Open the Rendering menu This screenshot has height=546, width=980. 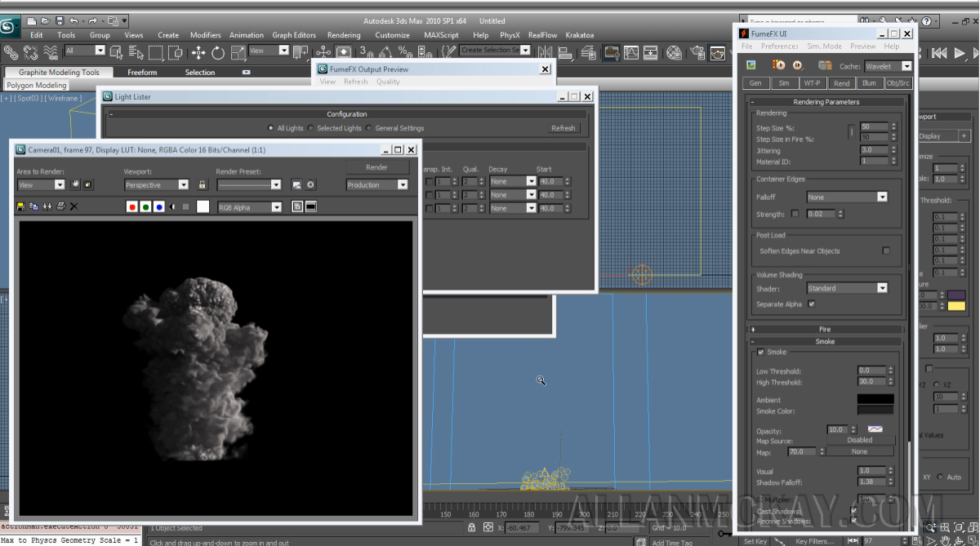344,35
